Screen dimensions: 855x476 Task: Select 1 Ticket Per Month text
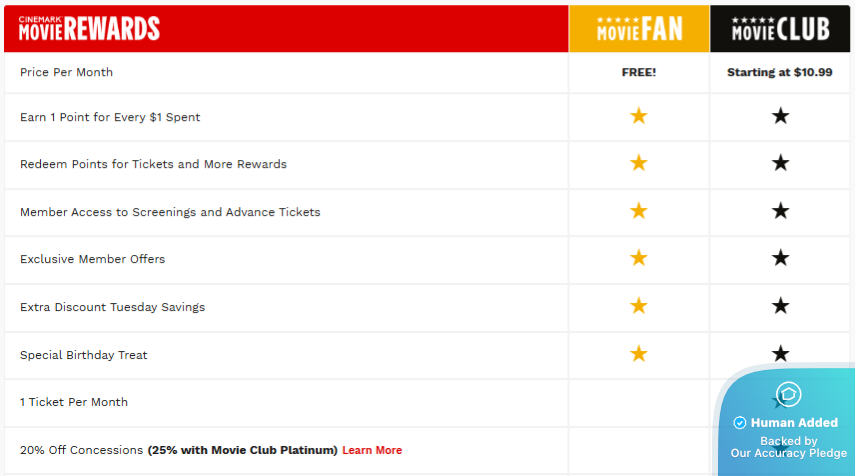pos(74,402)
